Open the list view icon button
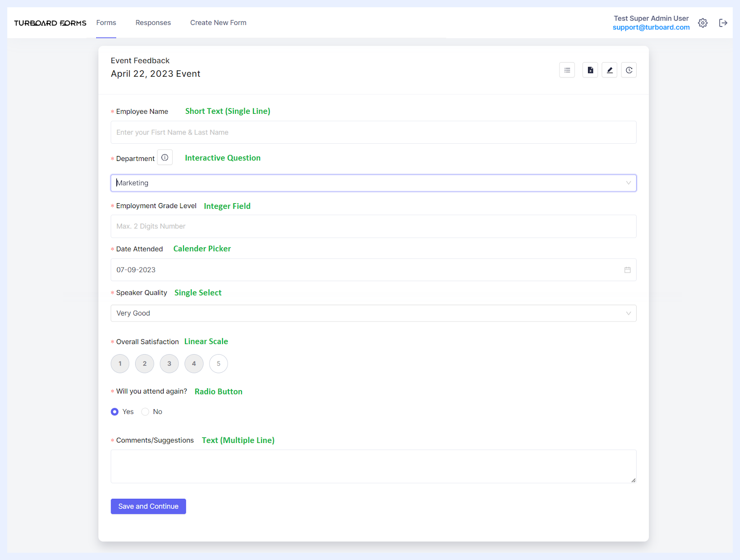Image resolution: width=740 pixels, height=560 pixels. [567, 70]
